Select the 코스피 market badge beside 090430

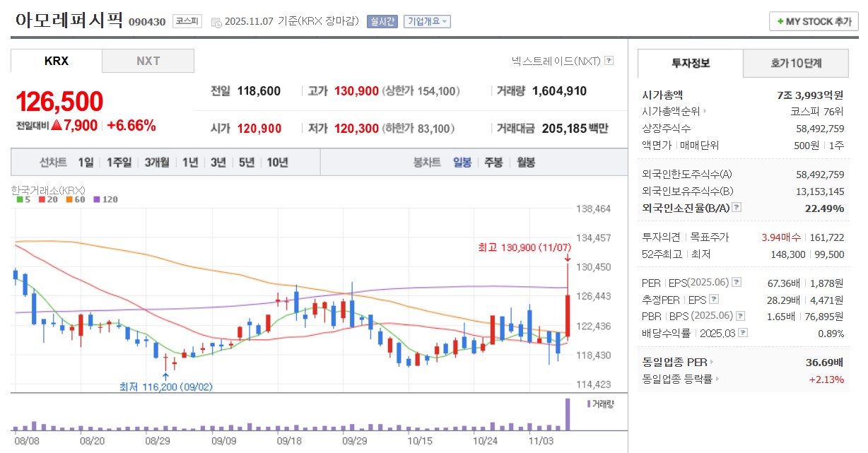pyautogui.click(x=186, y=20)
